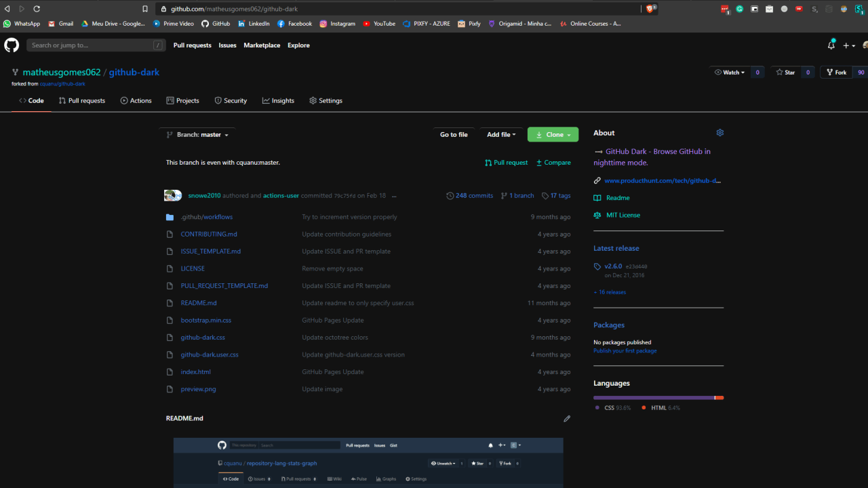The height and width of the screenshot is (488, 868).
Task: Open the Security tab
Action: (x=231, y=101)
